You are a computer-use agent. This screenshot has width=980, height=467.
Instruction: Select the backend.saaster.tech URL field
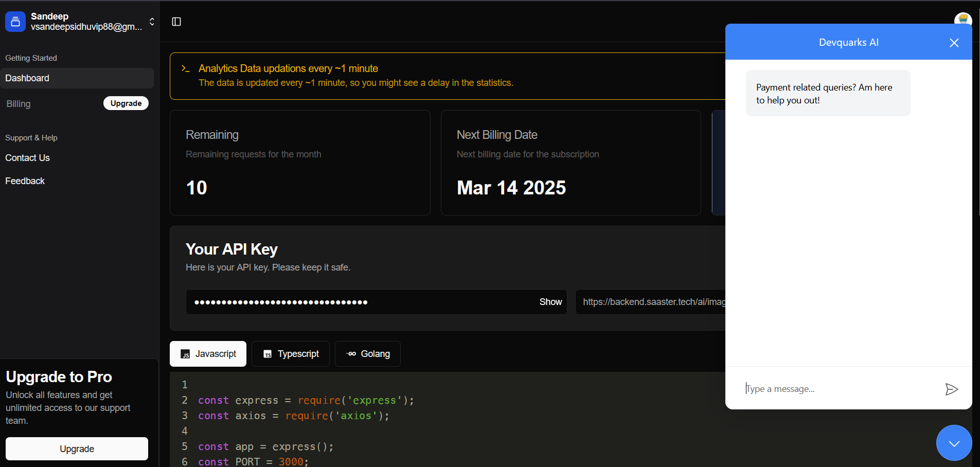coord(651,302)
